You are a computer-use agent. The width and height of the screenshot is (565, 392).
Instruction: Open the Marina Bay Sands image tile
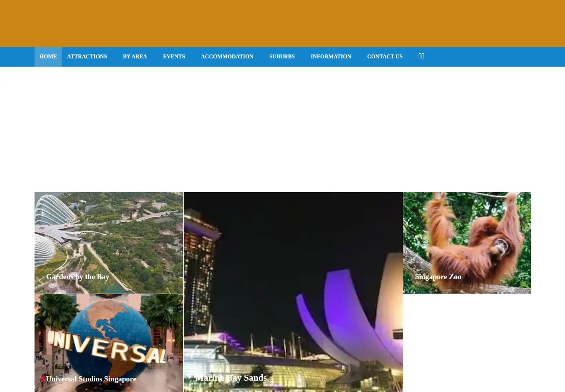click(x=293, y=292)
